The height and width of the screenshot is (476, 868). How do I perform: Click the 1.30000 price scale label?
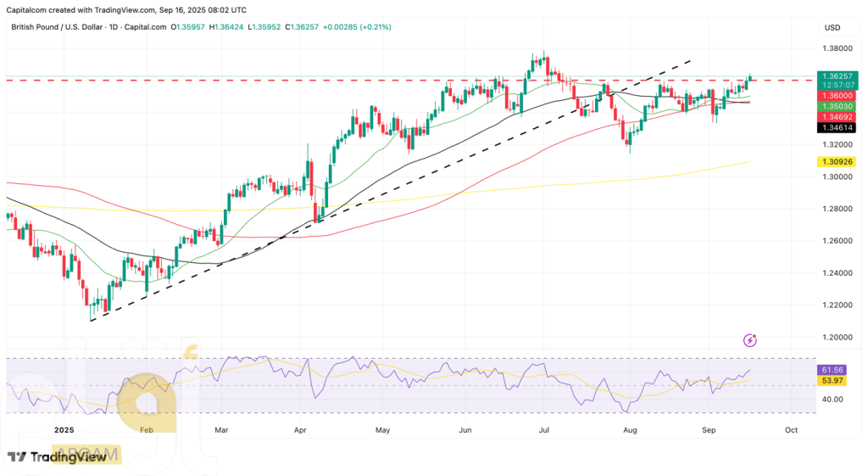point(837,176)
